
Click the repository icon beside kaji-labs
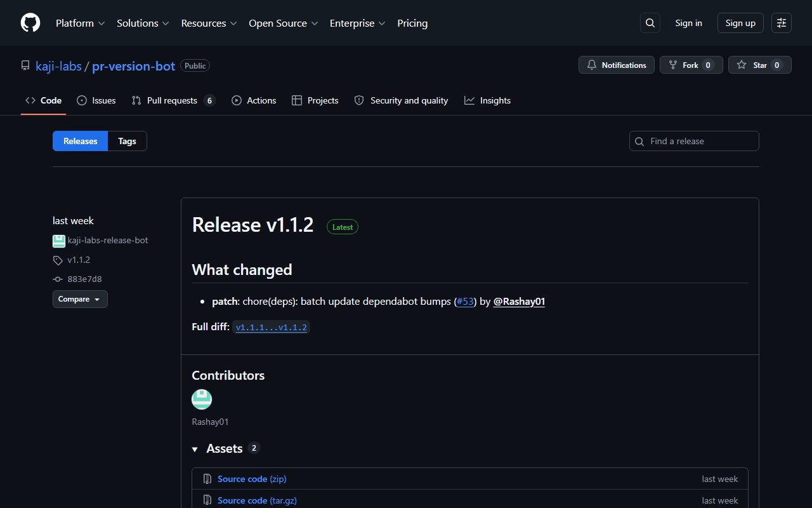pyautogui.click(x=25, y=65)
